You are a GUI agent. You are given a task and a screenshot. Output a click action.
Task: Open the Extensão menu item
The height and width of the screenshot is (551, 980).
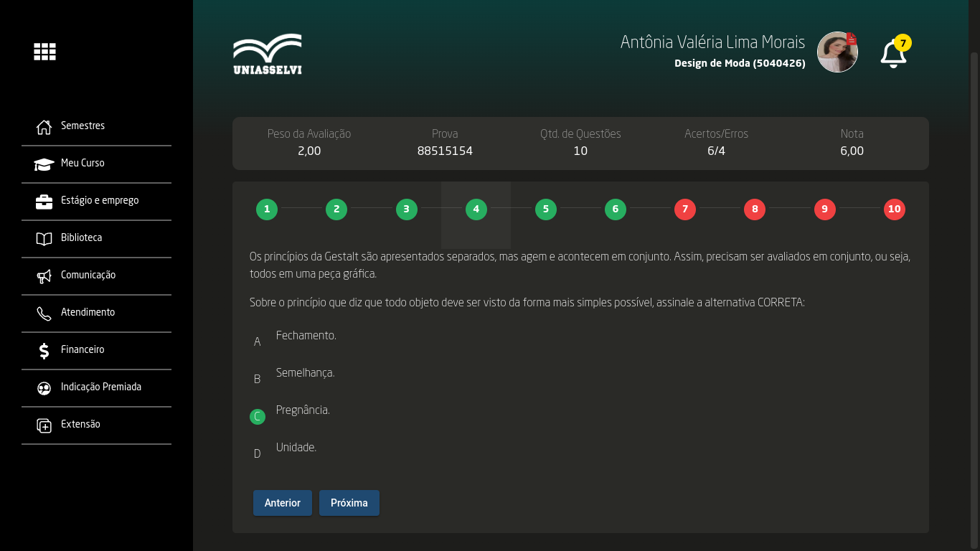point(80,425)
